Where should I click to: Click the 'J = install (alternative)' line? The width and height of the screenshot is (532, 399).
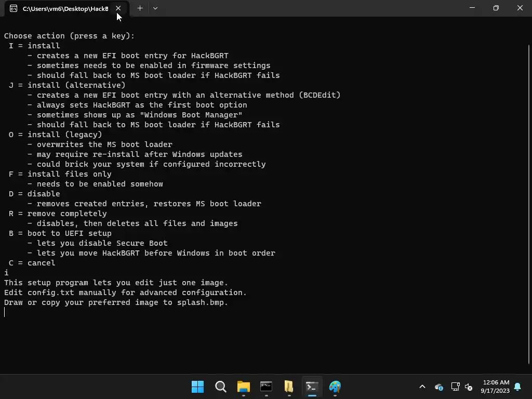[67, 85]
